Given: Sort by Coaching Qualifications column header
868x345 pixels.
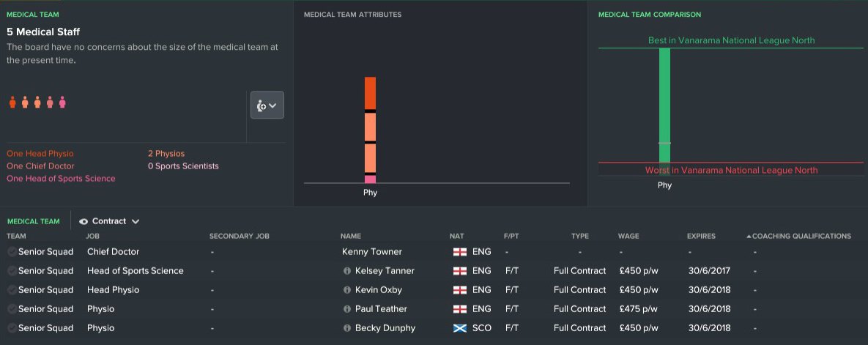Looking at the screenshot, I should [x=801, y=237].
